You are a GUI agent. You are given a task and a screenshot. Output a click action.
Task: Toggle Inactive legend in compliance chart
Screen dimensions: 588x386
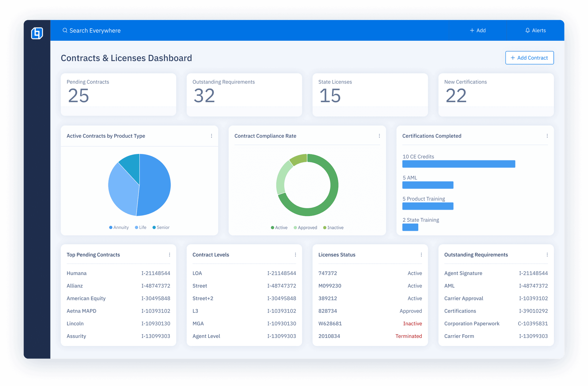click(333, 228)
